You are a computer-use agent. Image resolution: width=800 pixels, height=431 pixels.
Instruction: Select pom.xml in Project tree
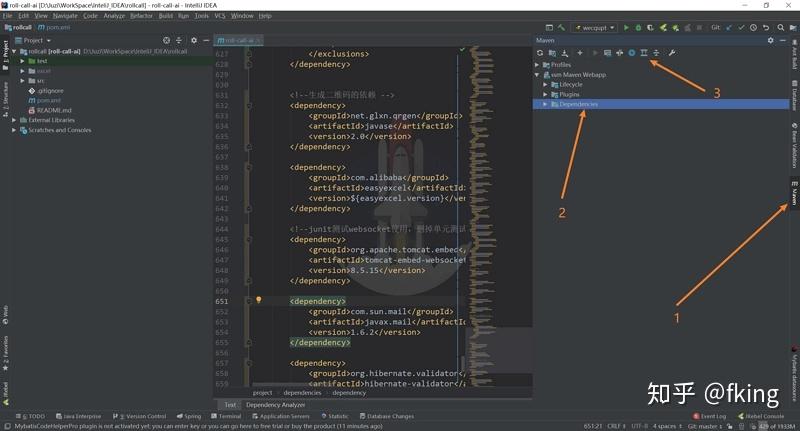coord(44,100)
